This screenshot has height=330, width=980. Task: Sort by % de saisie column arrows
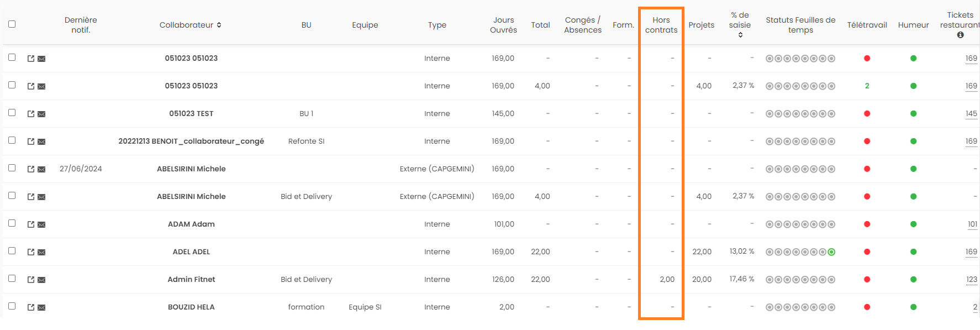[740, 35]
